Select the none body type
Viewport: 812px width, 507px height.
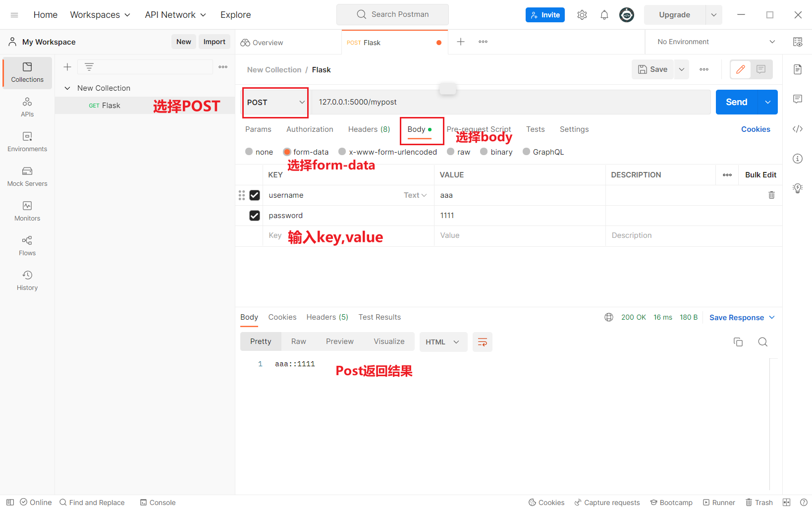pyautogui.click(x=249, y=152)
